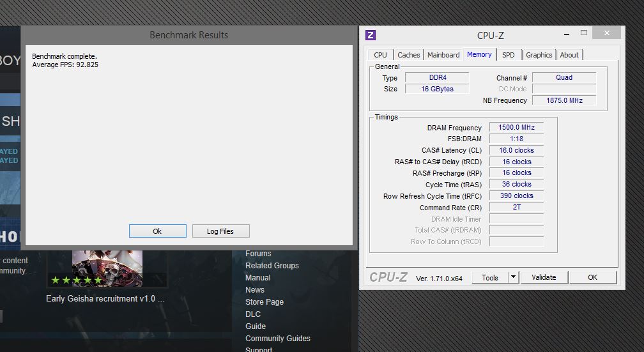Open the CPU tab in CPU-Z
This screenshot has height=352, width=644.
pyautogui.click(x=380, y=55)
